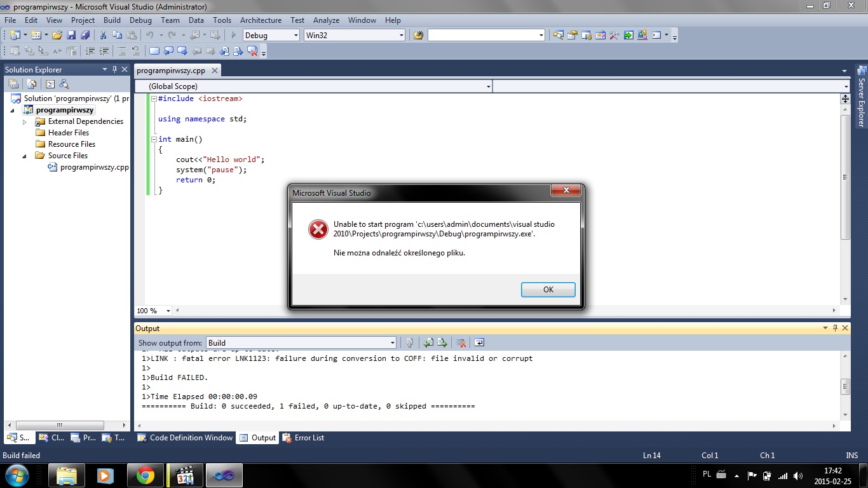
Task: Open the Analyze menu
Action: [x=326, y=20]
